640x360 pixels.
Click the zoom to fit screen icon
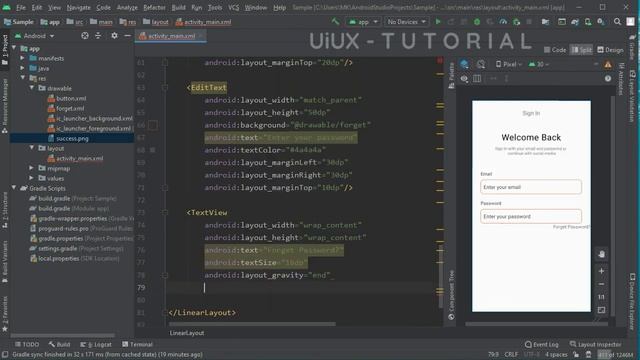(601, 310)
